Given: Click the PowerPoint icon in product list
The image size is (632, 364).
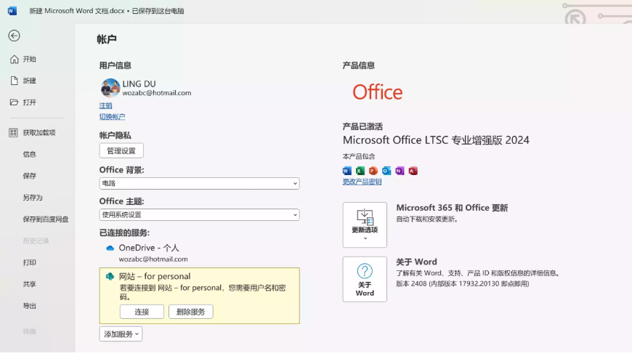Looking at the screenshot, I should pyautogui.click(x=373, y=171).
